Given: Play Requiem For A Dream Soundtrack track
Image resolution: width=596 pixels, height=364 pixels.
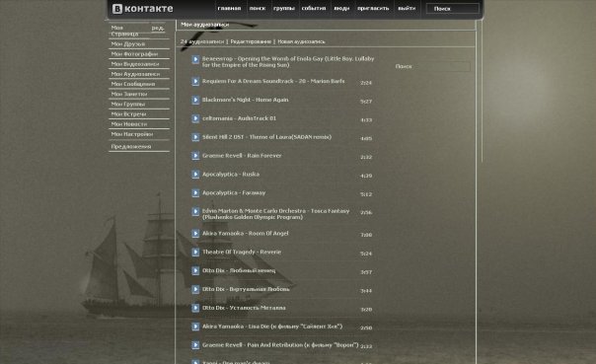Looking at the screenshot, I should pyautogui.click(x=195, y=81).
